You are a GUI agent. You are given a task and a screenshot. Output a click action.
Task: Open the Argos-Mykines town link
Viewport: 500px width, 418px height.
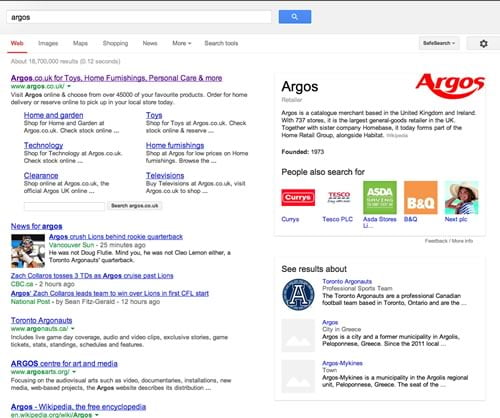coord(342,363)
